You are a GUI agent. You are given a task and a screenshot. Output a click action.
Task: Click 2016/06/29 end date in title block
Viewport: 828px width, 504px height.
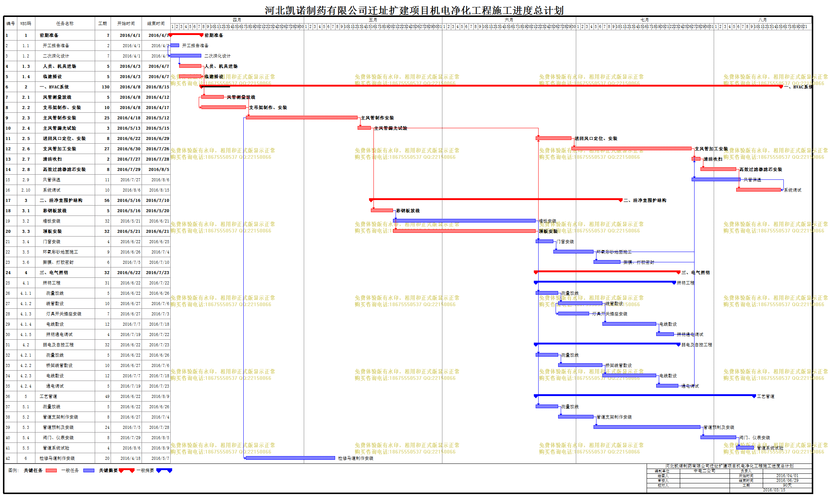787,480
